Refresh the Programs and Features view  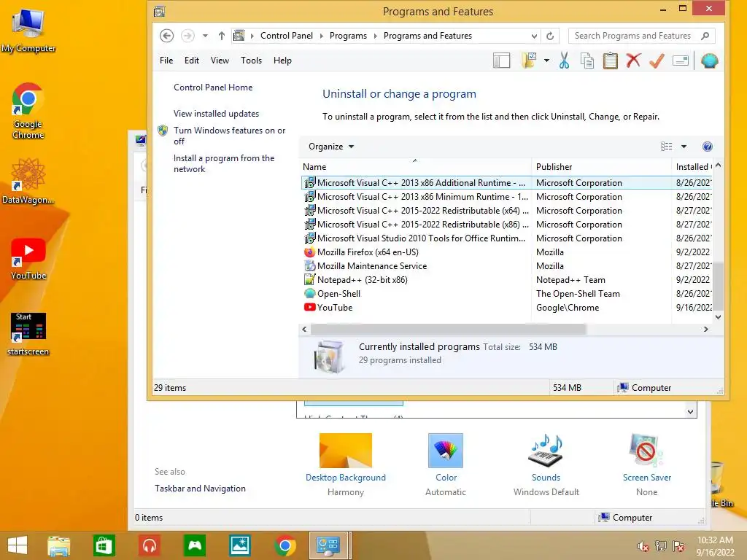[x=550, y=36]
